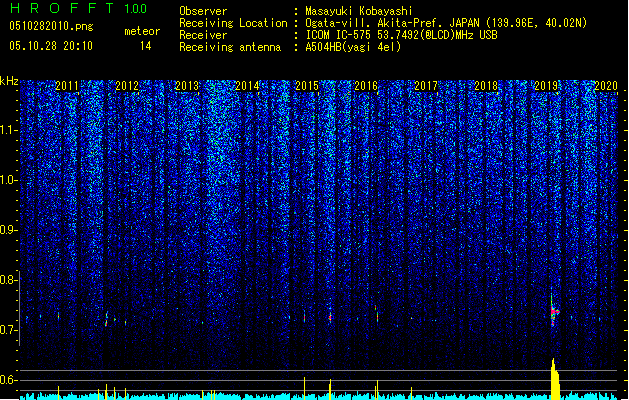
Task: Click the 'Receiving Location' field label
Action: (233, 23)
